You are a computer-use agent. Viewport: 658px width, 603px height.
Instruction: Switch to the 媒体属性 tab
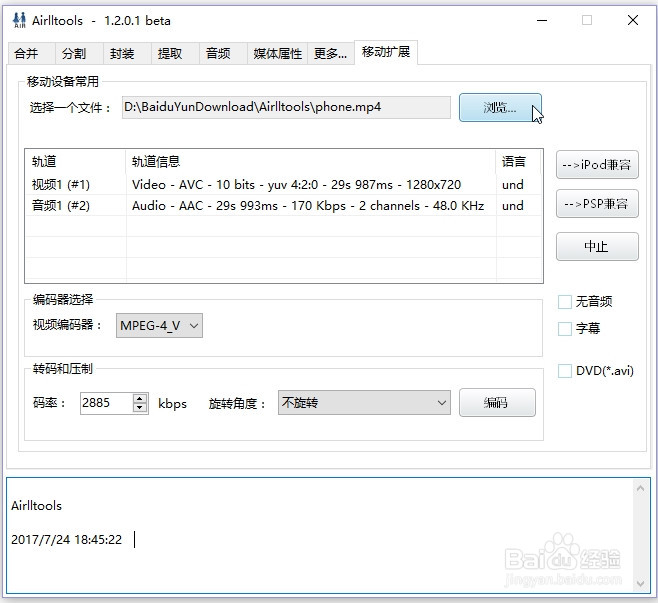pyautogui.click(x=277, y=54)
